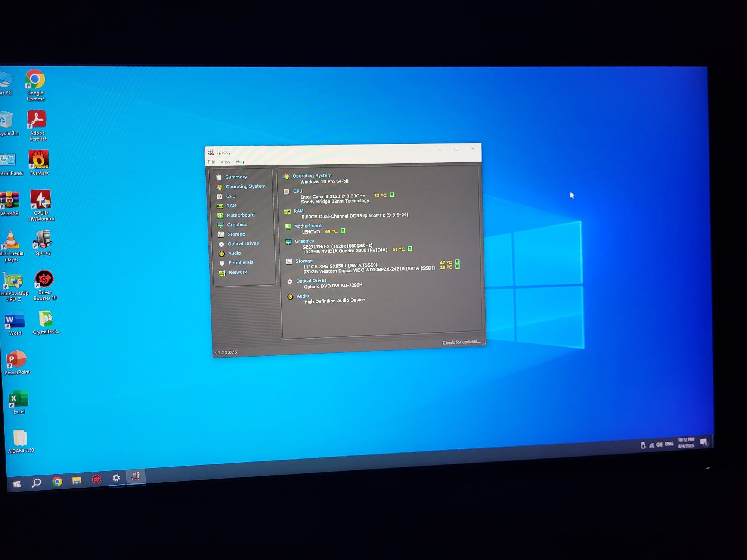Click the resize grip of Speccy window
The height and width of the screenshot is (560, 747).
click(484, 343)
